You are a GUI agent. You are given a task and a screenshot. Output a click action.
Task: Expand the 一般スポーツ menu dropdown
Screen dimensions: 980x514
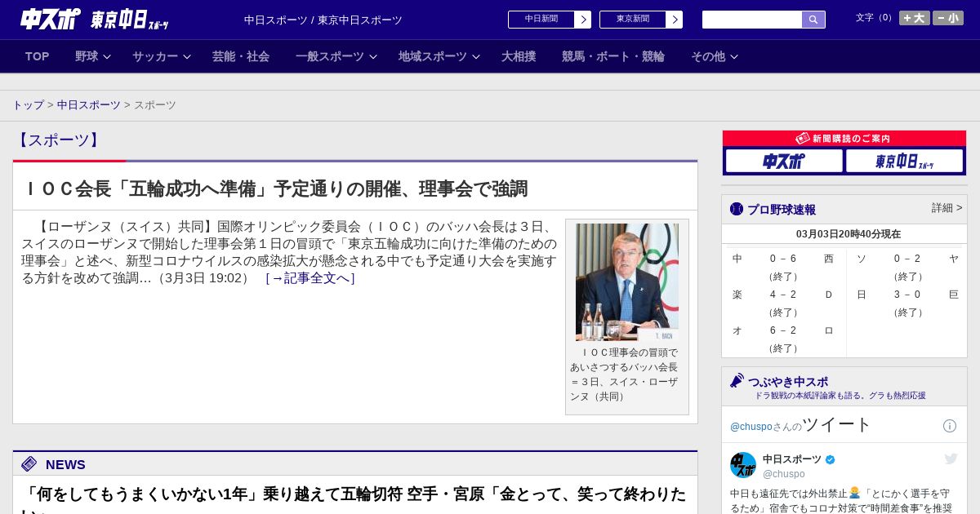(336, 56)
